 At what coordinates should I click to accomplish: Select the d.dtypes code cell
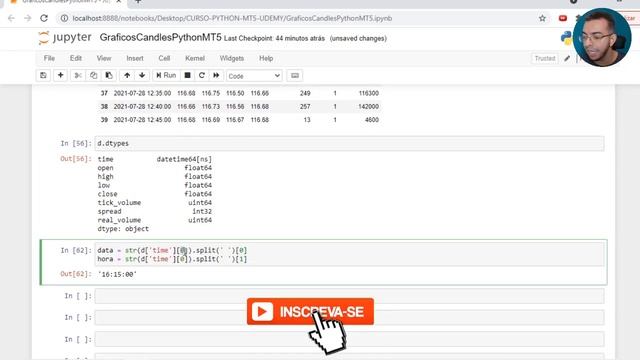(x=349, y=144)
